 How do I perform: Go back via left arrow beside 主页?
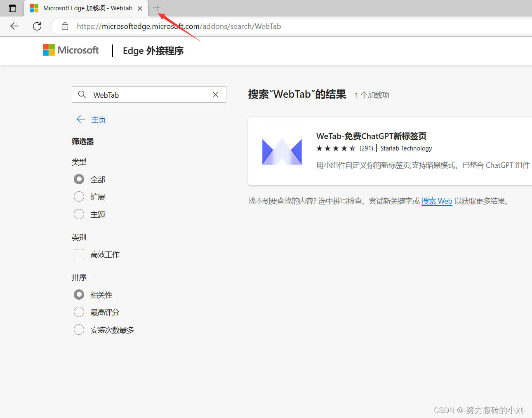click(81, 120)
